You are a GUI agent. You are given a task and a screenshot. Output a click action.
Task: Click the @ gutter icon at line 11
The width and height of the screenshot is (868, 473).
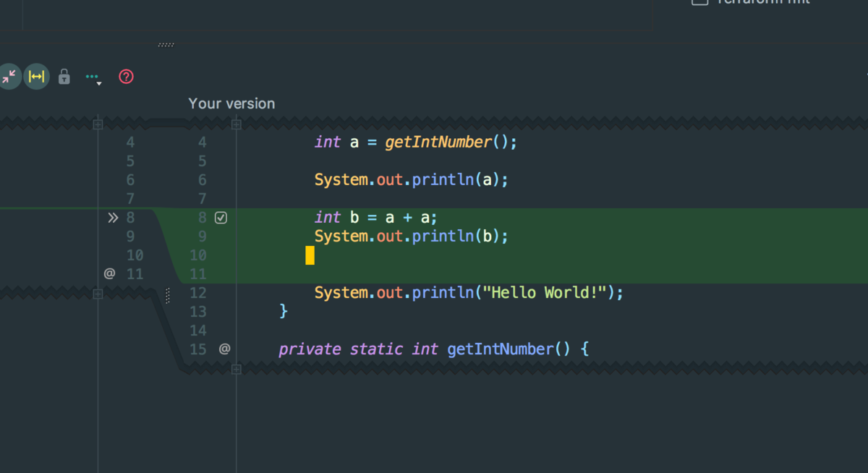coord(109,273)
